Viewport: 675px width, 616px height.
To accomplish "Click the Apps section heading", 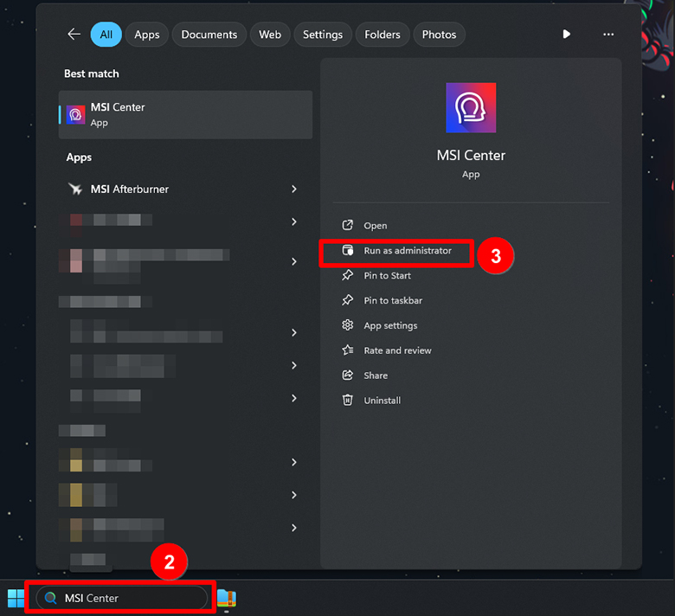I will (x=79, y=157).
